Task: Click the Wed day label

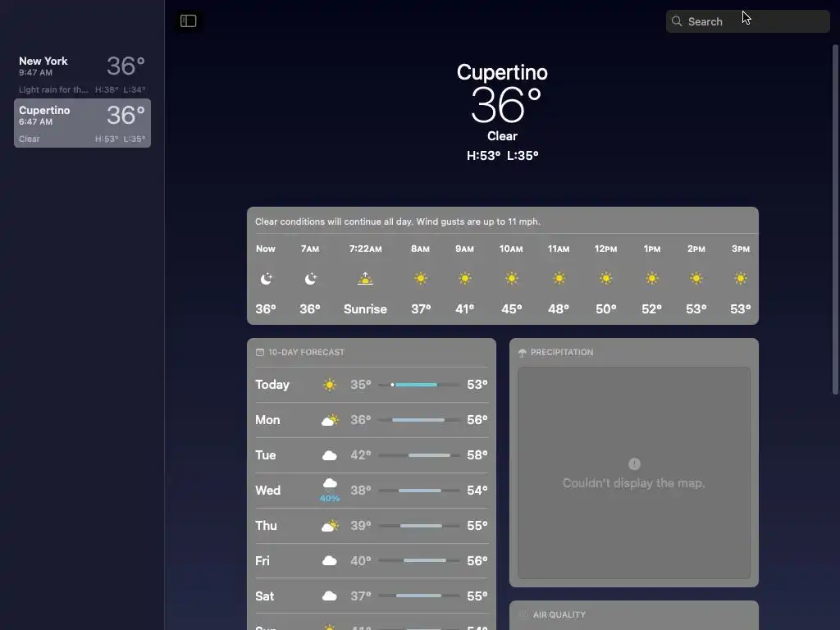Action: click(267, 491)
